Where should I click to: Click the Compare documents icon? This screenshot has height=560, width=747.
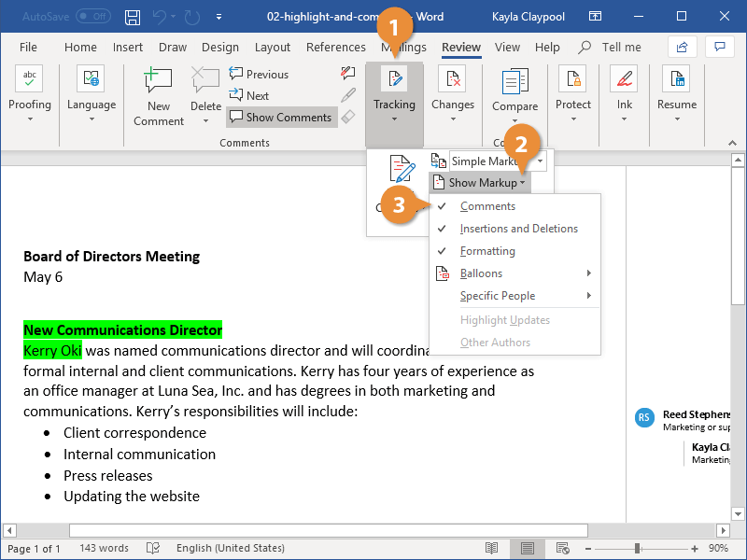click(514, 82)
